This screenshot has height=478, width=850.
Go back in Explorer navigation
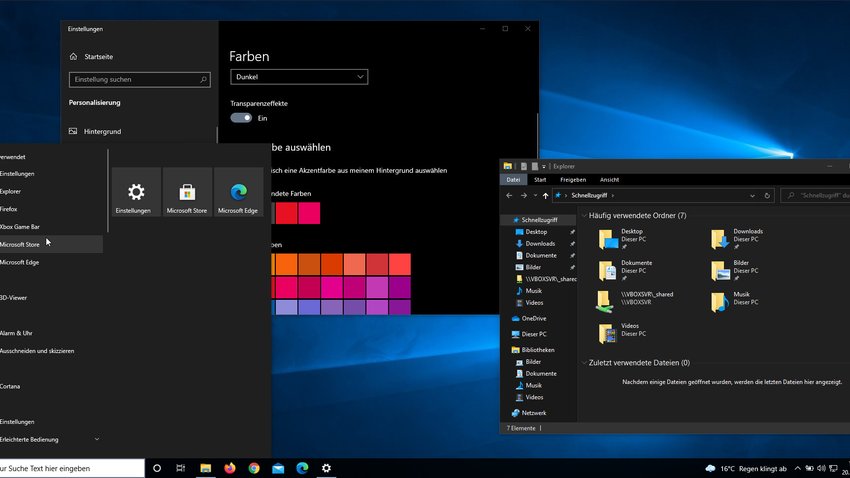(509, 196)
